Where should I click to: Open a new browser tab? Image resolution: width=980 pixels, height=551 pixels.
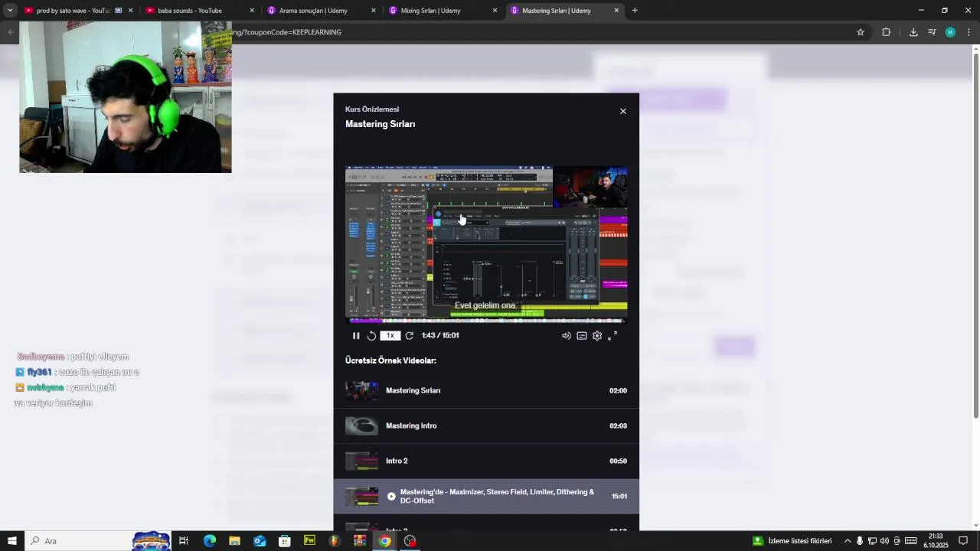635,11
